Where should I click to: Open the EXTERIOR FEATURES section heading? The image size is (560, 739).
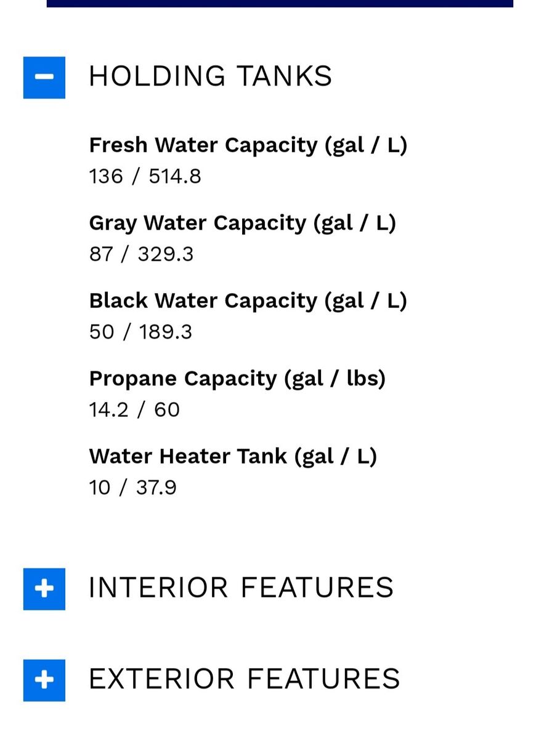[244, 679]
